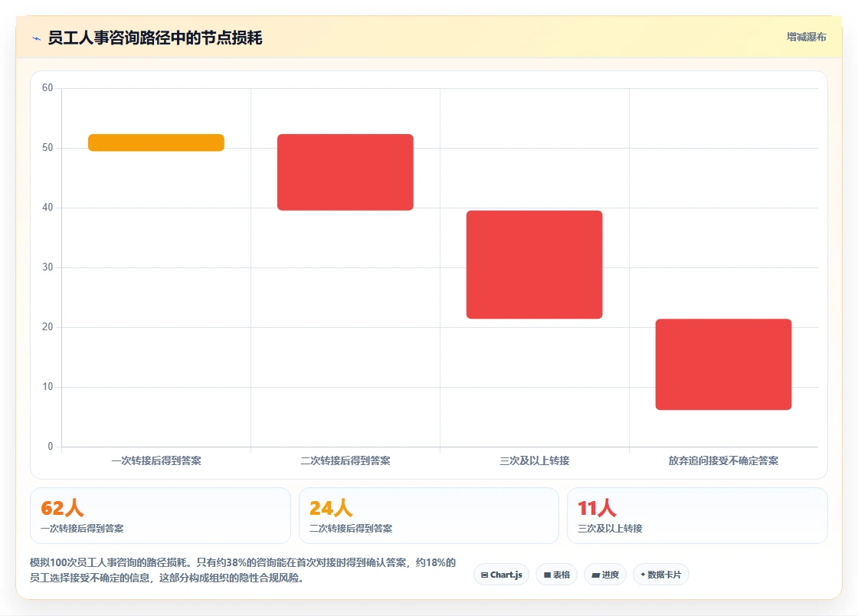Click x-axis label 三次及以上转接
858x616 pixels.
coord(534,460)
